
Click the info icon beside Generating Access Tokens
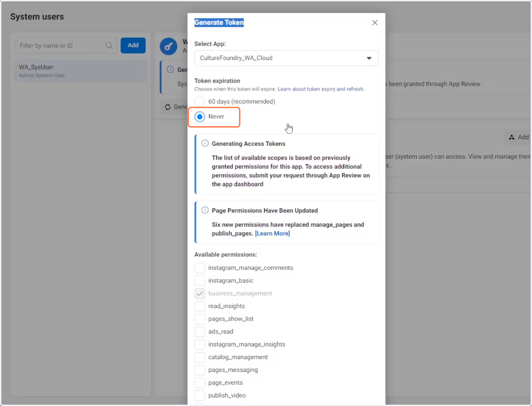pyautogui.click(x=205, y=144)
